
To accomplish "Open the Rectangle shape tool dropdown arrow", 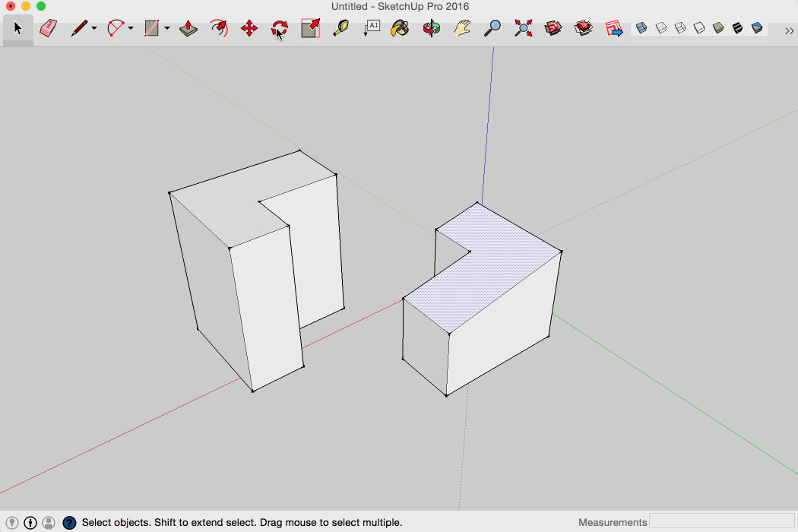I will pos(167,29).
